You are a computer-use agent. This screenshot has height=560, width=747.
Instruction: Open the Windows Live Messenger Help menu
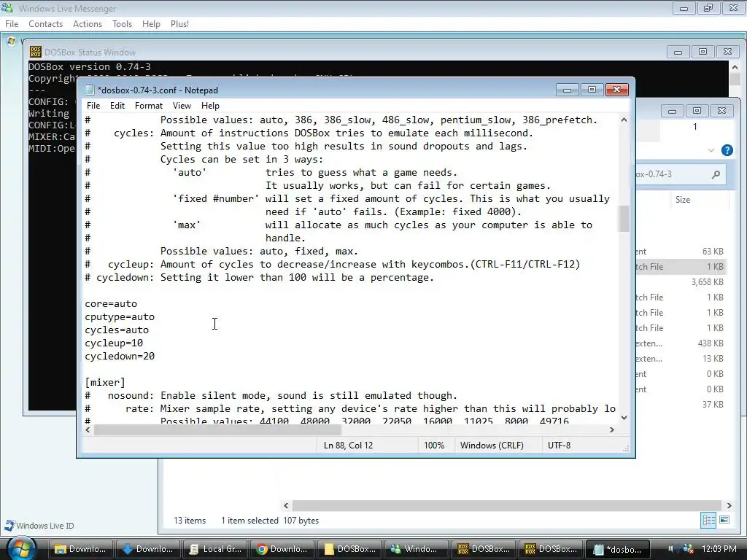point(151,24)
